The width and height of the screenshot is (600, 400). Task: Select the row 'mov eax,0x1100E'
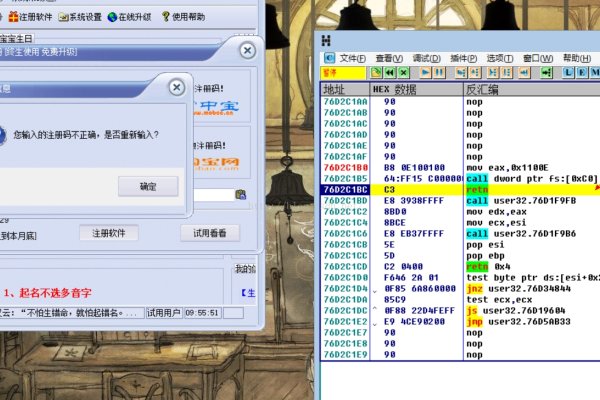(460, 168)
